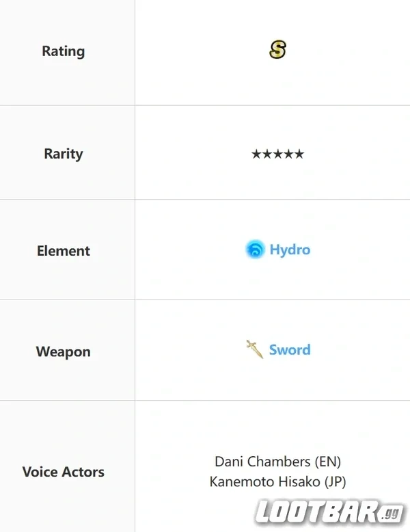This screenshot has height=532, width=410.
Task: Click the blue Hydro element icon
Action: point(255,250)
